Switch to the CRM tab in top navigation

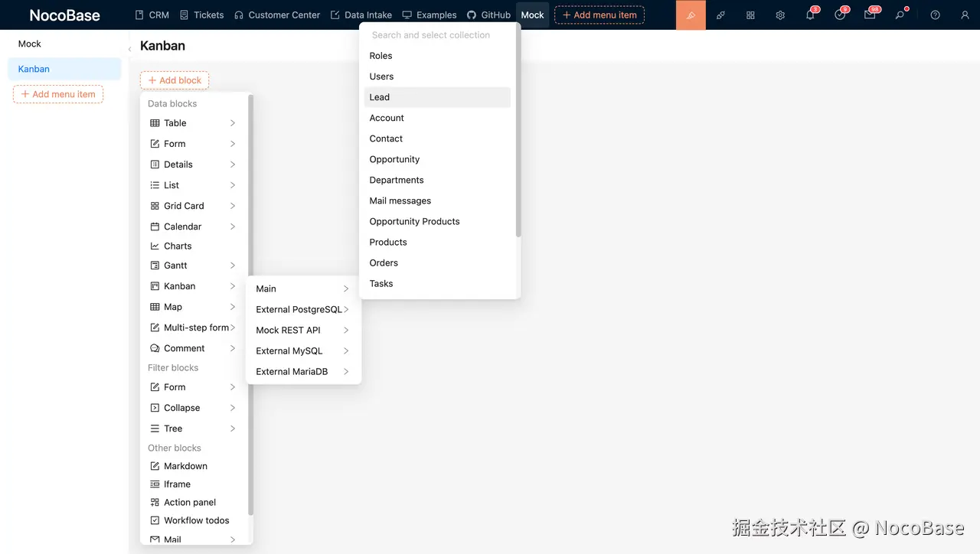tap(152, 15)
